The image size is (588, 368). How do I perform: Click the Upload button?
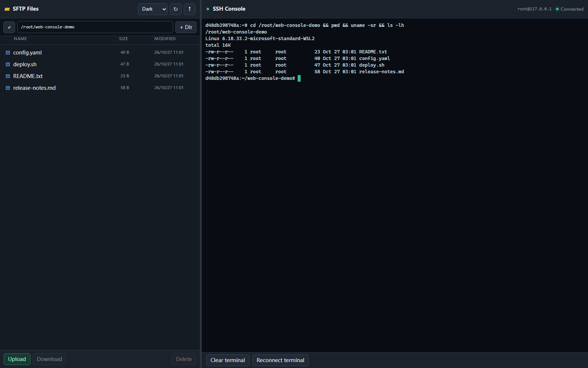tap(17, 359)
